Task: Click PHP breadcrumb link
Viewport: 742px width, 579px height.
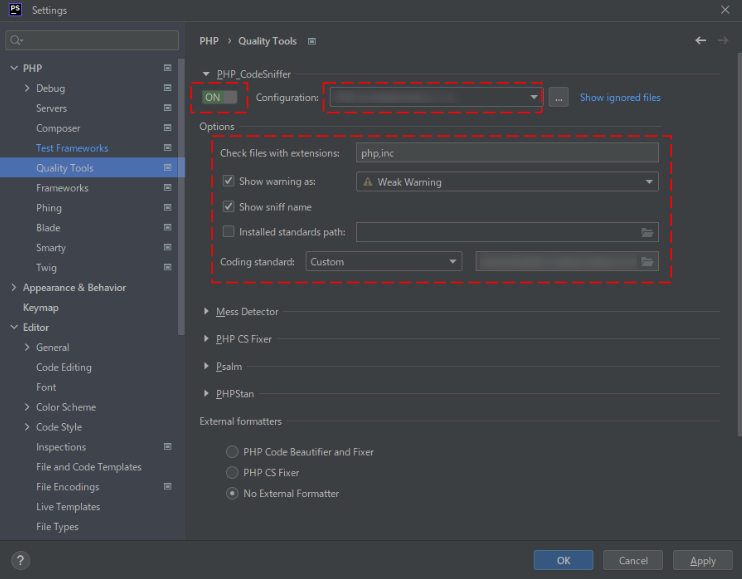Action: [x=209, y=41]
